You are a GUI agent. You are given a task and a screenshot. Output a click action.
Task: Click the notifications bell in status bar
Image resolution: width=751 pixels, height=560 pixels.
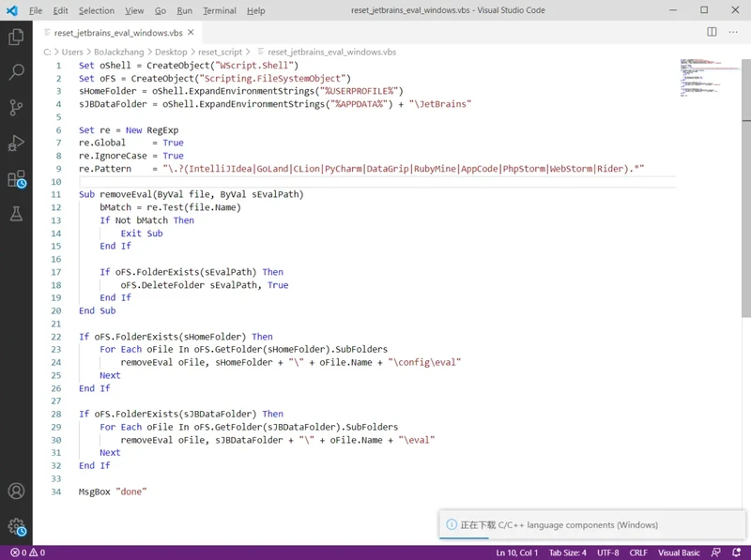click(738, 552)
